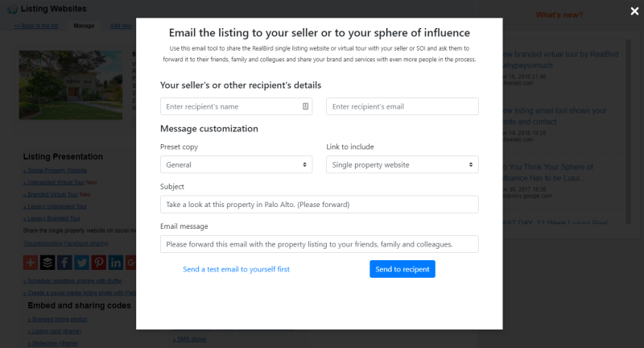Click the red plus share icon
This screenshot has height=348, width=644.
pyautogui.click(x=31, y=263)
